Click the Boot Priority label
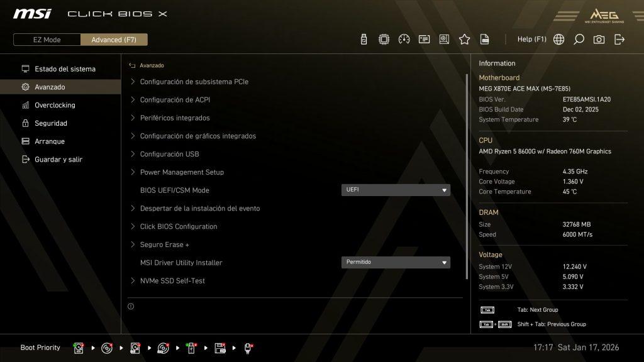The image size is (644, 362). [x=40, y=348]
